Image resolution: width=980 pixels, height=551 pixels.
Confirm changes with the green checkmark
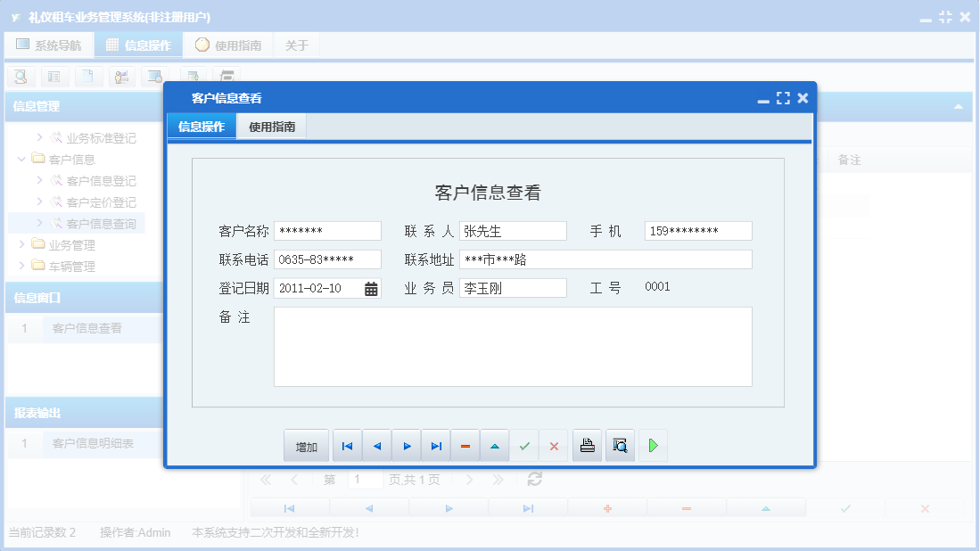coord(524,445)
